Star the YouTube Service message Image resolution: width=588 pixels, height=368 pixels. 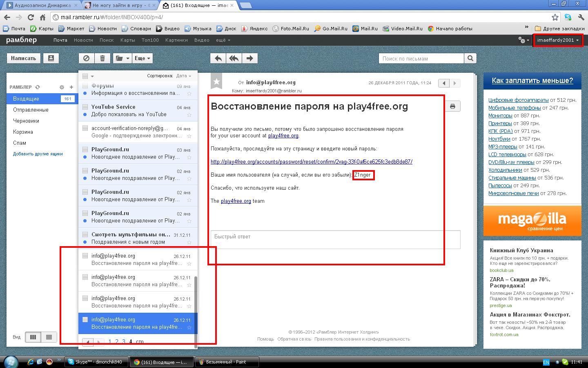pos(189,115)
